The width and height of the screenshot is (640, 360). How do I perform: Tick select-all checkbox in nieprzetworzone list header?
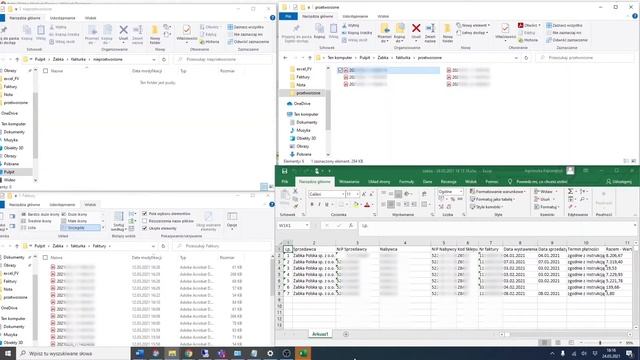pyautogui.click(x=45, y=71)
